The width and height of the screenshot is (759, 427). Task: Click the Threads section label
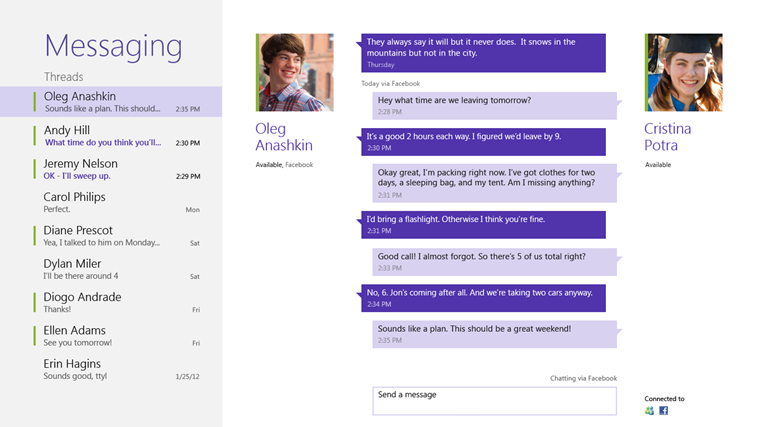[63, 76]
